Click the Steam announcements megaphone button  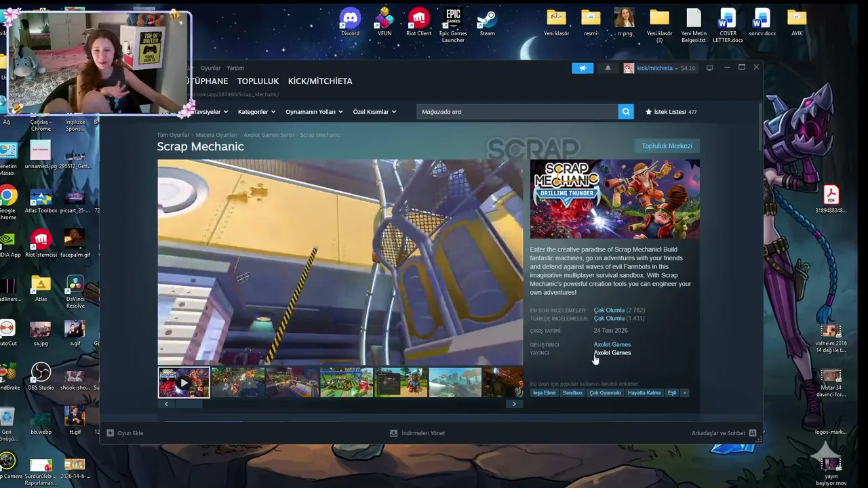click(x=583, y=68)
